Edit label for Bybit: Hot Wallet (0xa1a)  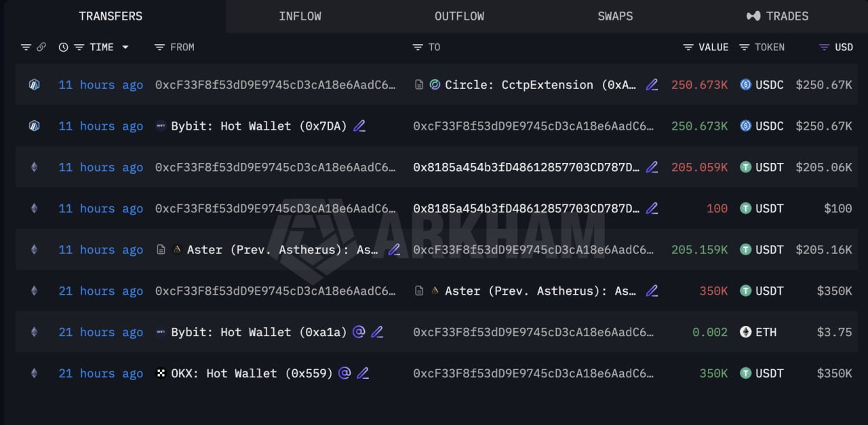[377, 332]
